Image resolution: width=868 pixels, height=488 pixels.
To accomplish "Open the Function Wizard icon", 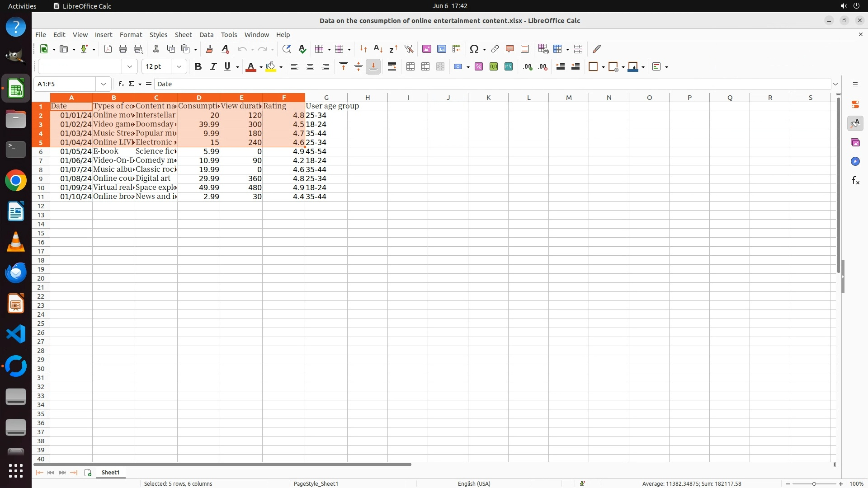I will (x=121, y=84).
